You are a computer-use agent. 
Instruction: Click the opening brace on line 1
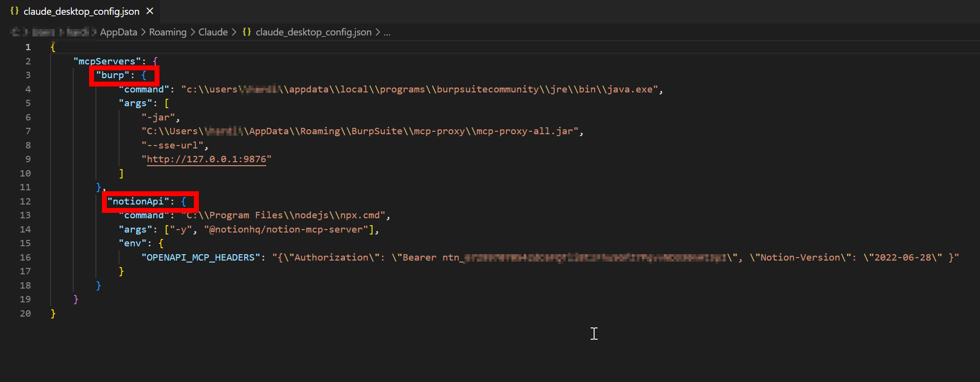click(x=53, y=47)
